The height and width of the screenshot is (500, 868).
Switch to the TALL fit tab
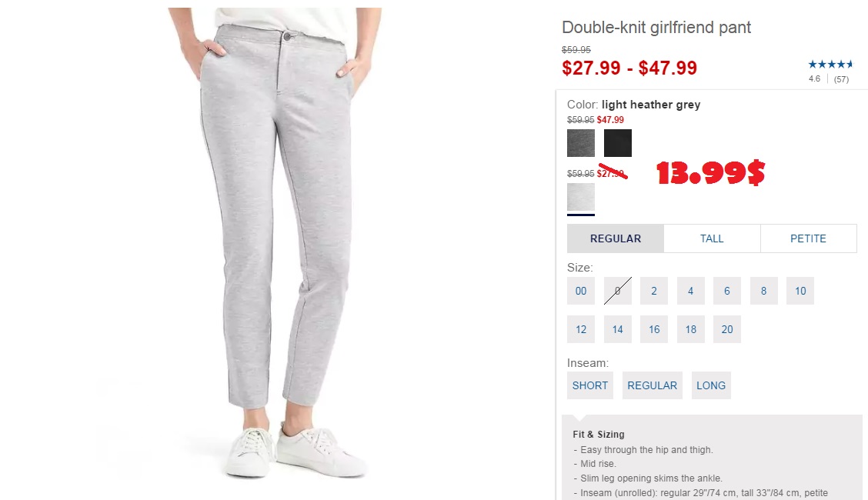tap(712, 238)
